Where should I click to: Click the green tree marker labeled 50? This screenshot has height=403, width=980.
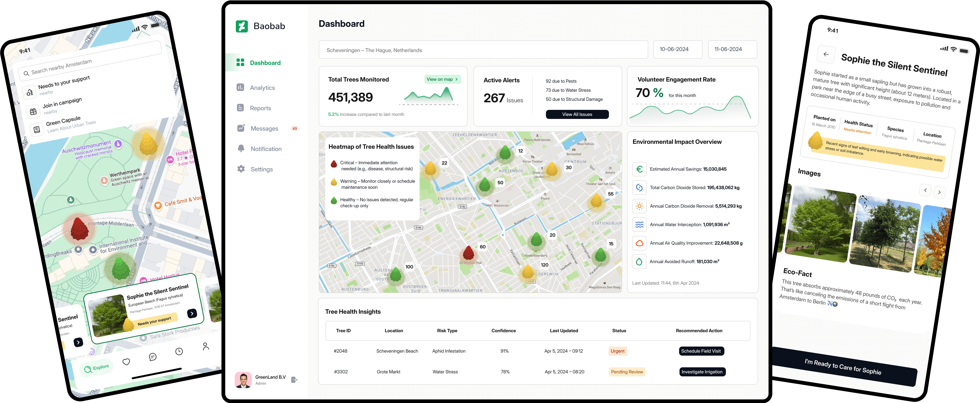coord(485,185)
